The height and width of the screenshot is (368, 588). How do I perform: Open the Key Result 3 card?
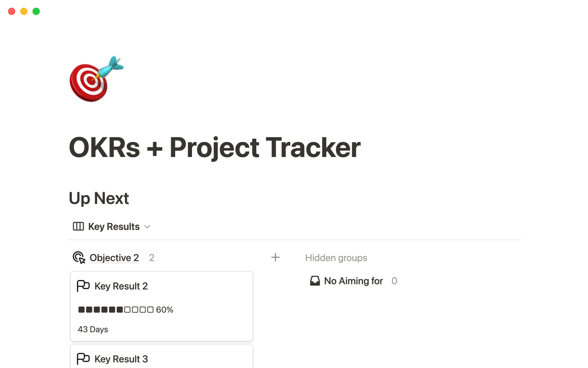(121, 359)
